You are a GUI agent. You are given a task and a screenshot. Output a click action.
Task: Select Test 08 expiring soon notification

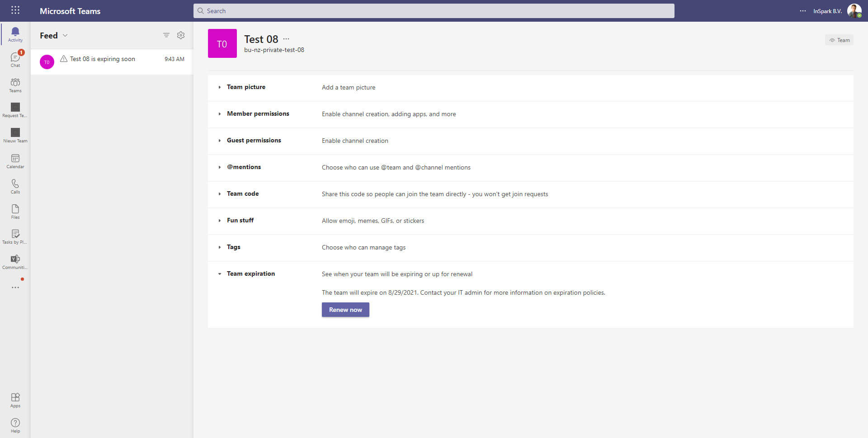click(112, 61)
